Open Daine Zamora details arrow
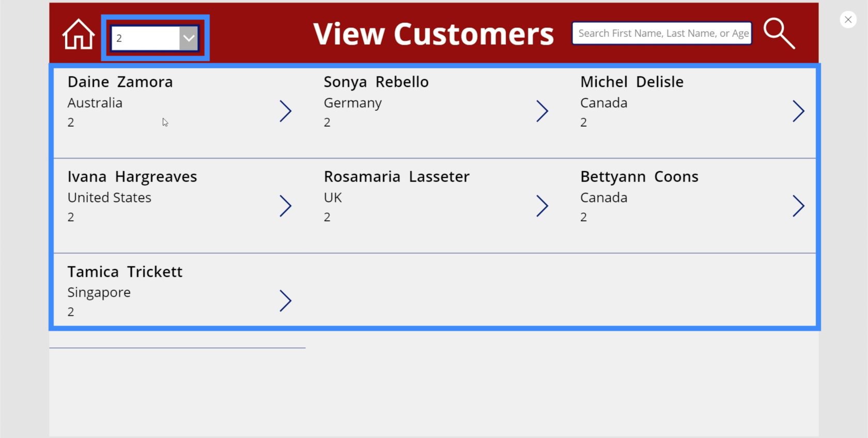This screenshot has width=868, height=438. point(286,111)
